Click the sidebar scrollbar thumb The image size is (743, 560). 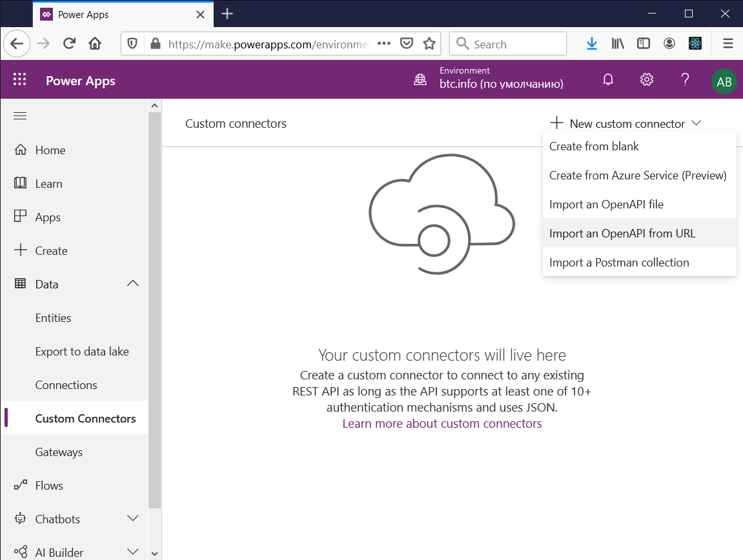(154, 310)
